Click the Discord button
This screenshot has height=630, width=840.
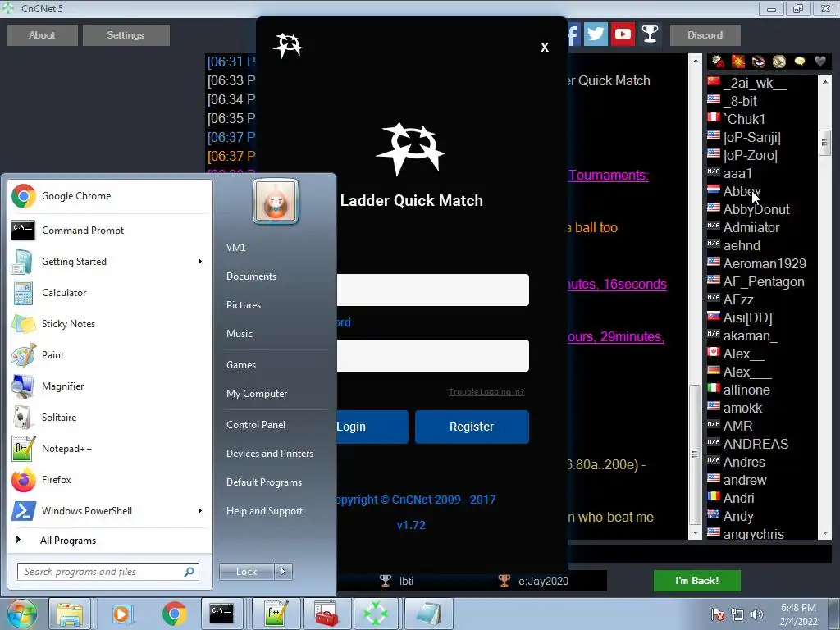coord(705,34)
